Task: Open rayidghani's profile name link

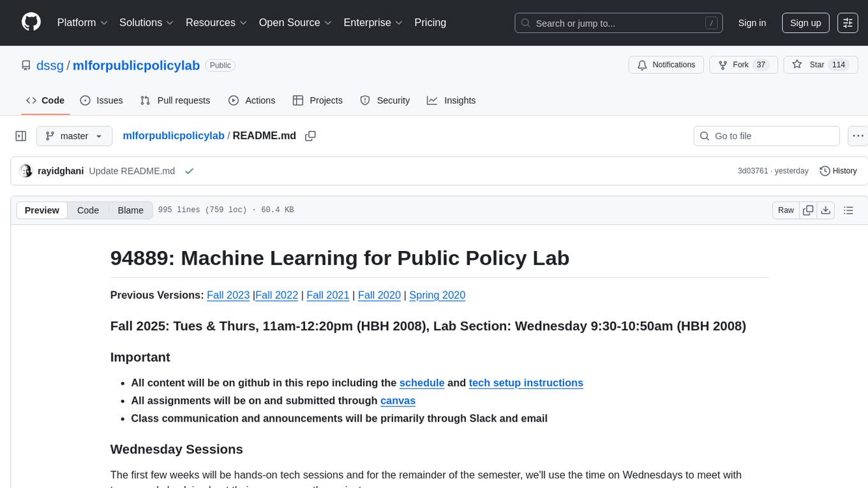Action: click(x=61, y=171)
